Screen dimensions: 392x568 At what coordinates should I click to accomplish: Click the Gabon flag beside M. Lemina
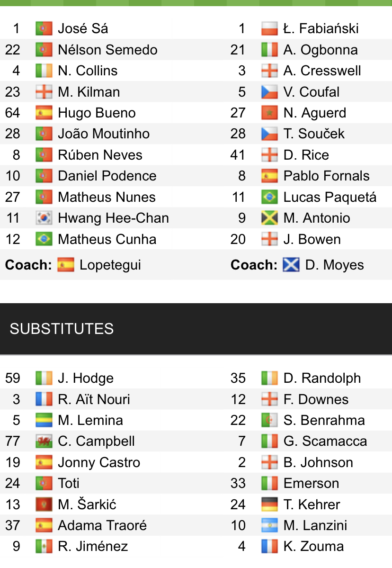[x=44, y=420]
